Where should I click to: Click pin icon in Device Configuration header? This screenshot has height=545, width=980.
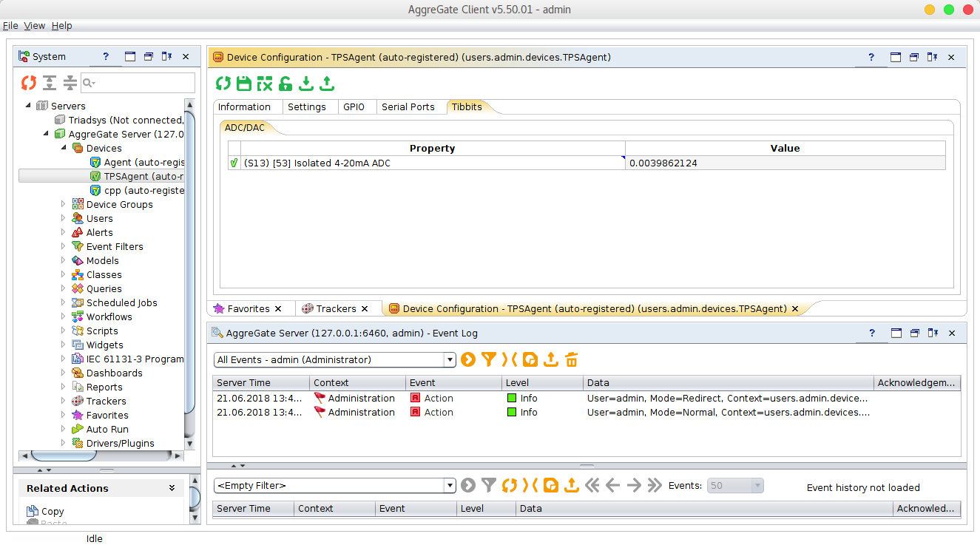(932, 57)
